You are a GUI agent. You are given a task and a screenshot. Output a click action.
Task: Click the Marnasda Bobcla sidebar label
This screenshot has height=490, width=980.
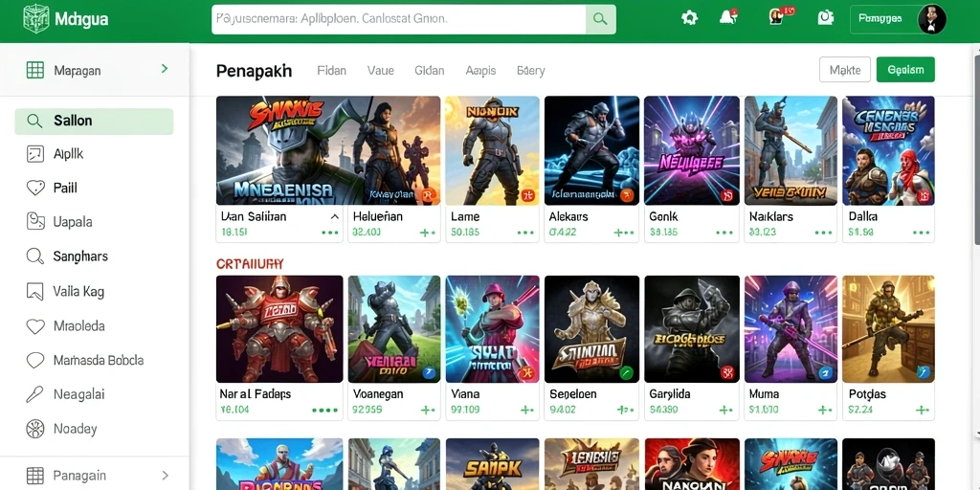[99, 361]
